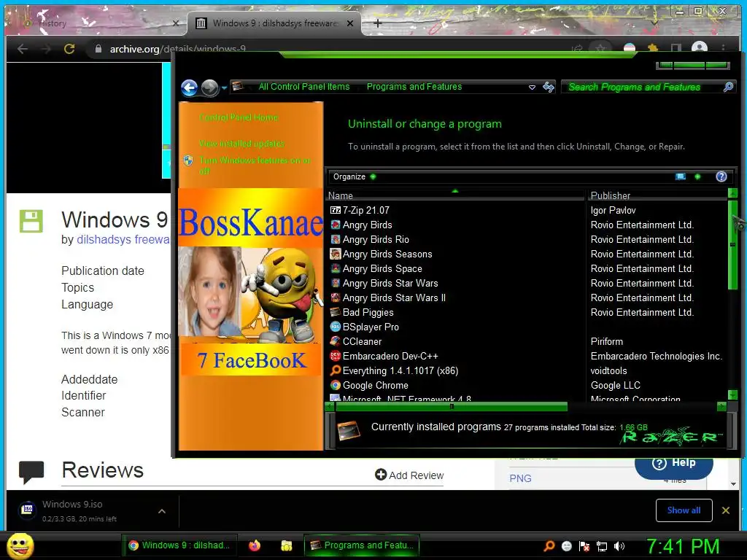Select Angry Birds Seasons icon
The height and width of the screenshot is (560, 747).
coord(336,254)
